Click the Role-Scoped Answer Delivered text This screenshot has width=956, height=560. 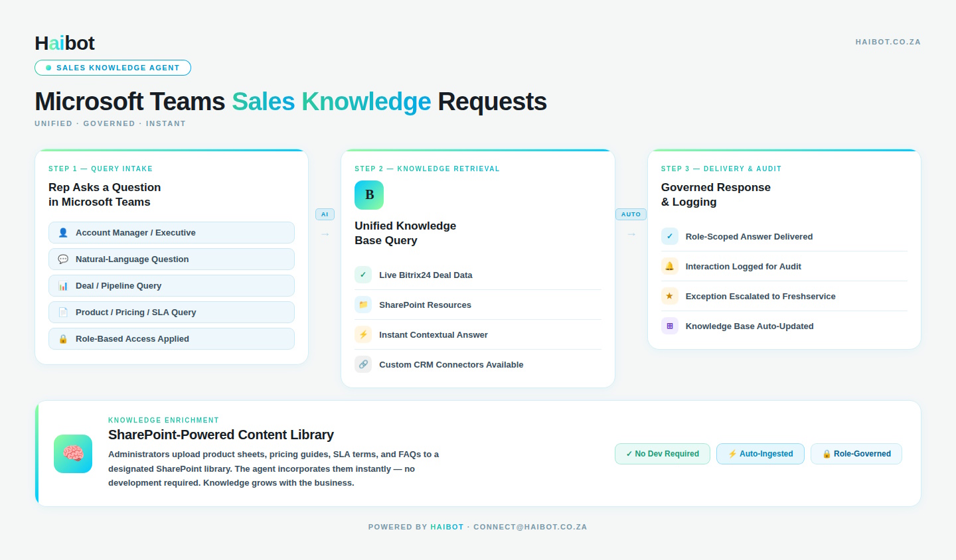coord(749,236)
